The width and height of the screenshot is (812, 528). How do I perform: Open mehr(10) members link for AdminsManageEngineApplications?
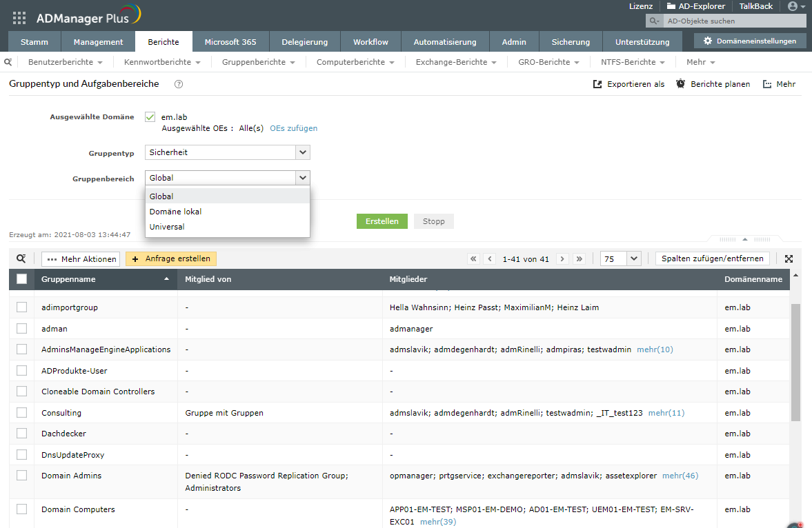[655, 349]
